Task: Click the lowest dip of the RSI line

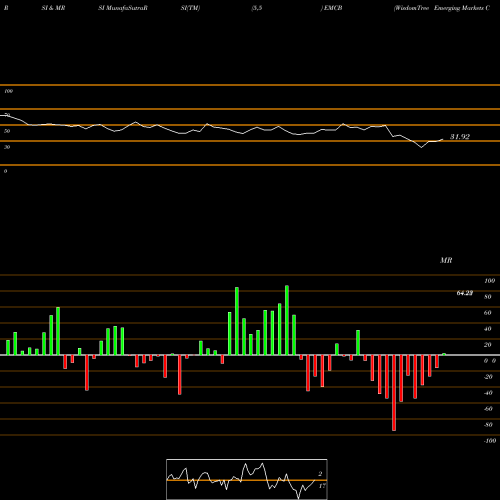Action: click(x=421, y=147)
